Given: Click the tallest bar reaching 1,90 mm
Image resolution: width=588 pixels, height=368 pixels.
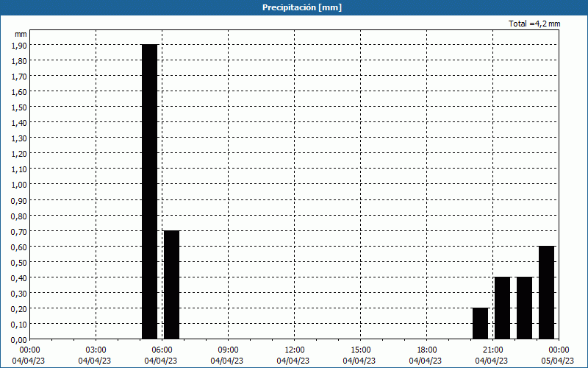Looking at the screenshot, I should pos(150,191).
